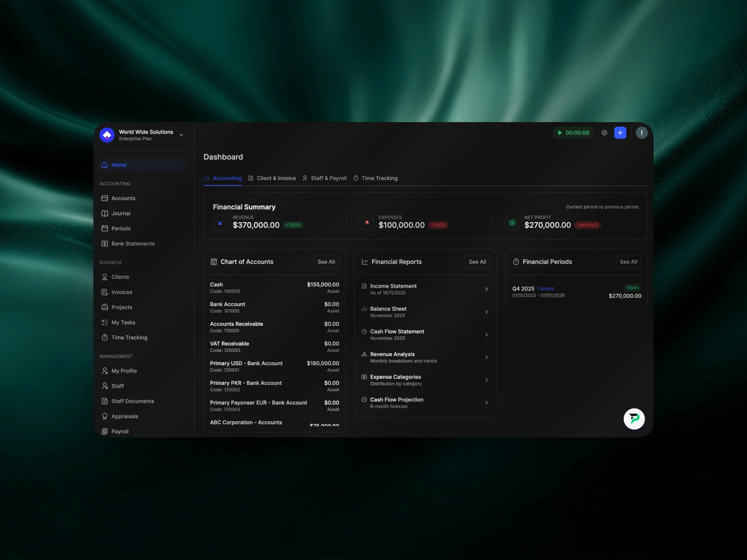Open the user profile avatar marked f
This screenshot has height=560, width=747.
tap(642, 133)
